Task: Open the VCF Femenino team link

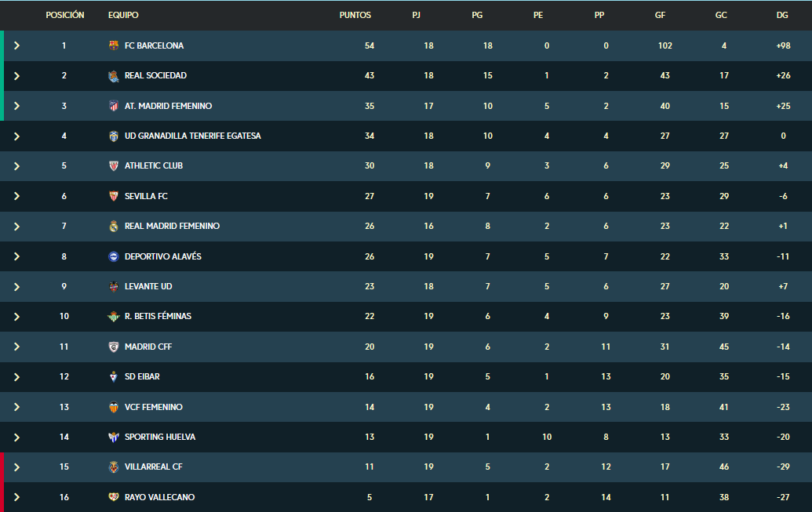Action: pos(153,407)
